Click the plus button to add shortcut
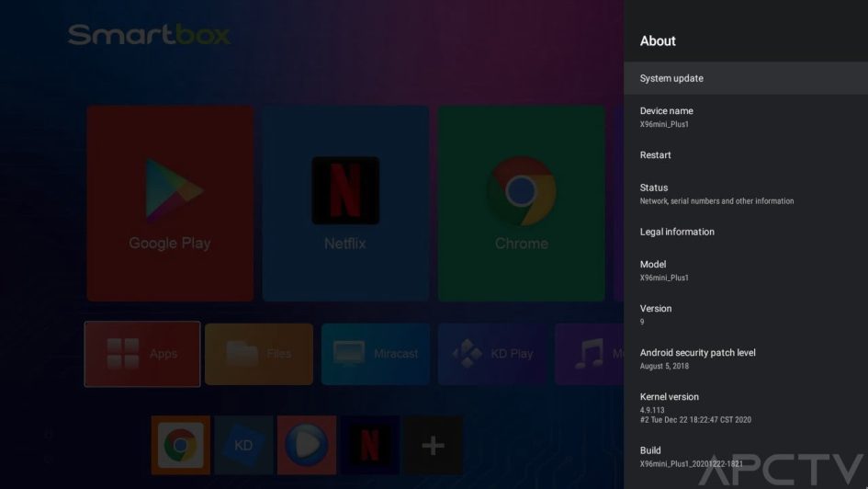868x489 pixels. click(x=433, y=446)
